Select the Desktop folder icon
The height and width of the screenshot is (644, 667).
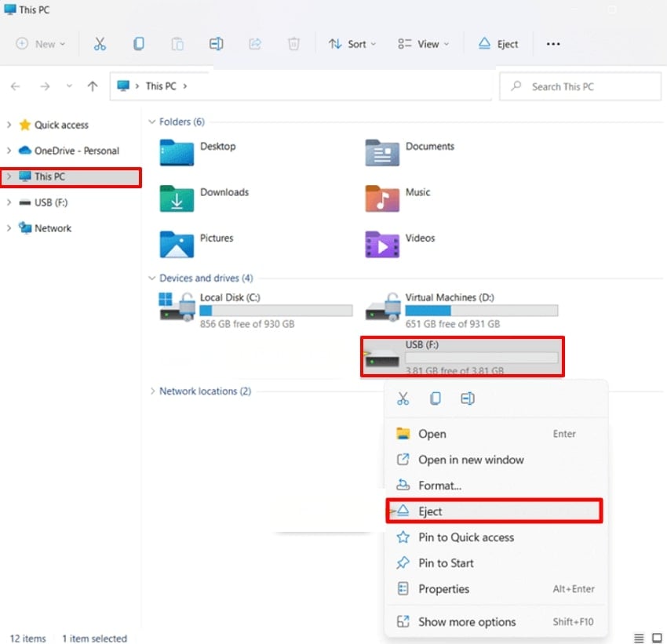[177, 152]
